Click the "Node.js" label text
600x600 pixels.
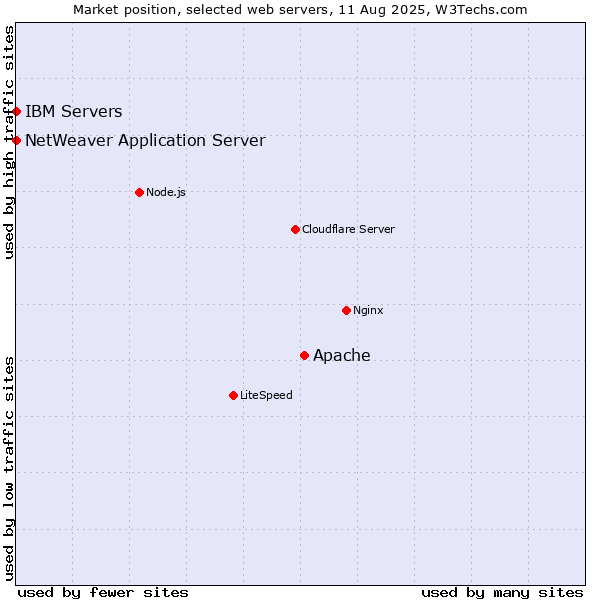(166, 192)
